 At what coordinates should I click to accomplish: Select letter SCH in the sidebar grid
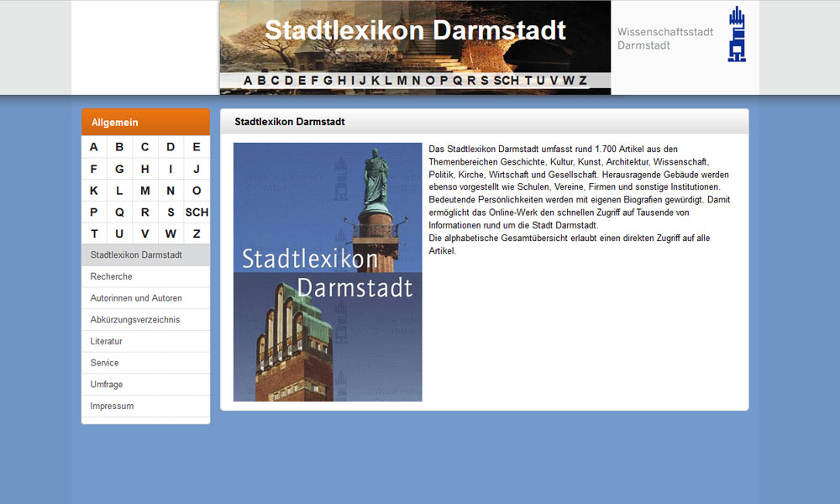point(197,213)
